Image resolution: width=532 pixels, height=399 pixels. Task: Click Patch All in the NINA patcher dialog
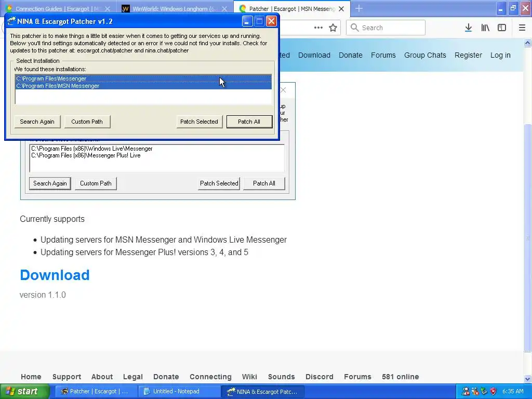249,122
